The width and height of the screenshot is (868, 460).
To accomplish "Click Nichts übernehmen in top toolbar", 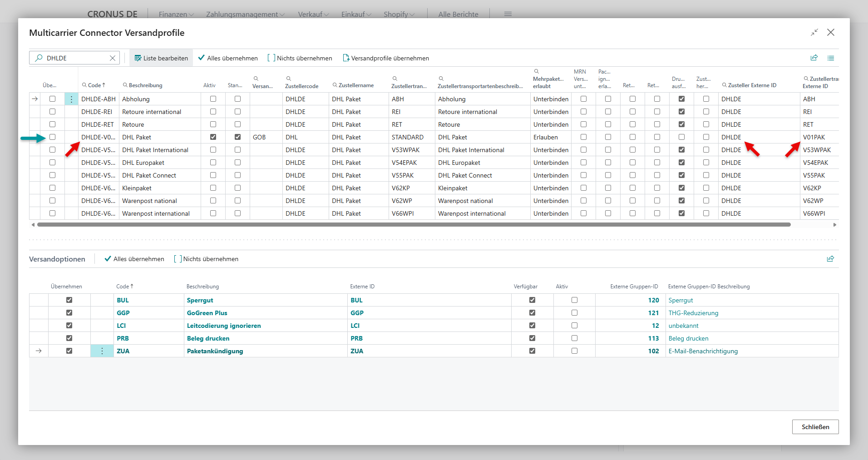I will point(300,58).
